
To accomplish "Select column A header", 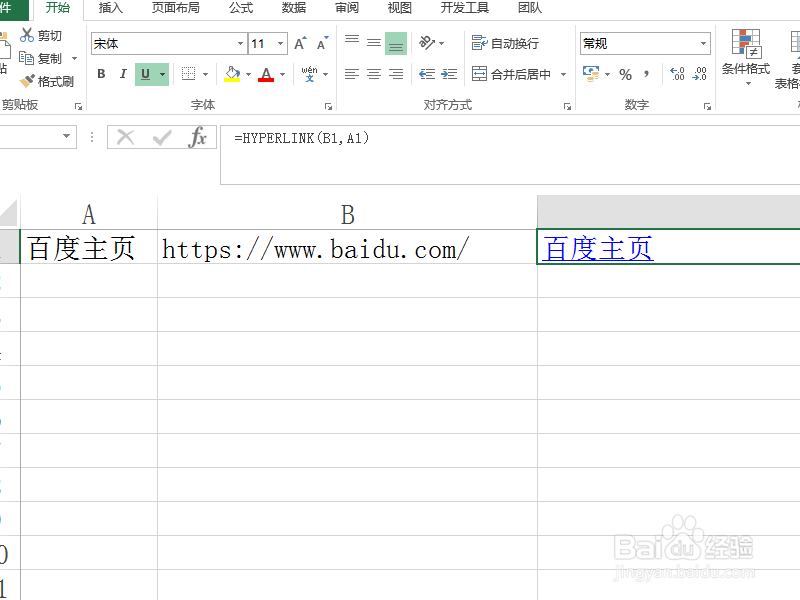I will click(x=89, y=214).
